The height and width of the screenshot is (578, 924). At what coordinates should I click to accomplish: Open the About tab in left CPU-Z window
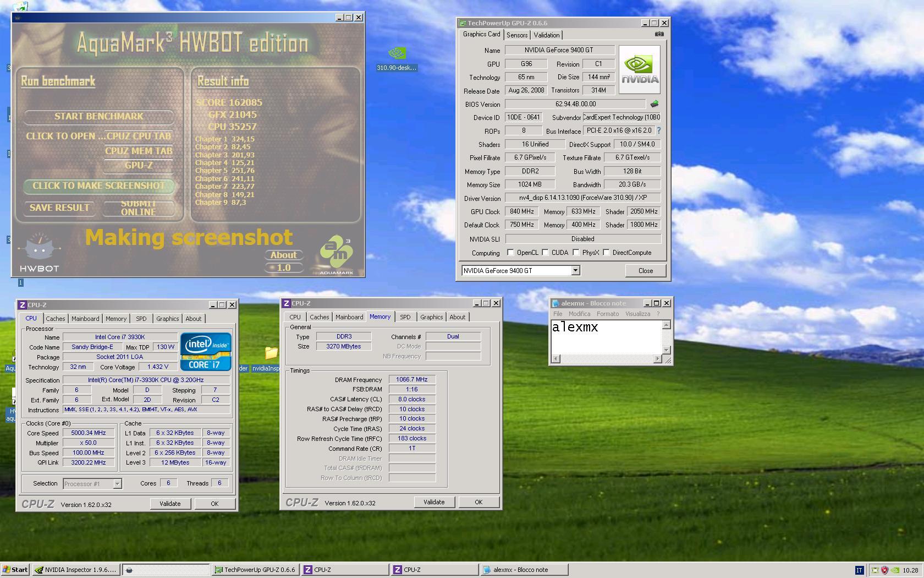click(193, 319)
